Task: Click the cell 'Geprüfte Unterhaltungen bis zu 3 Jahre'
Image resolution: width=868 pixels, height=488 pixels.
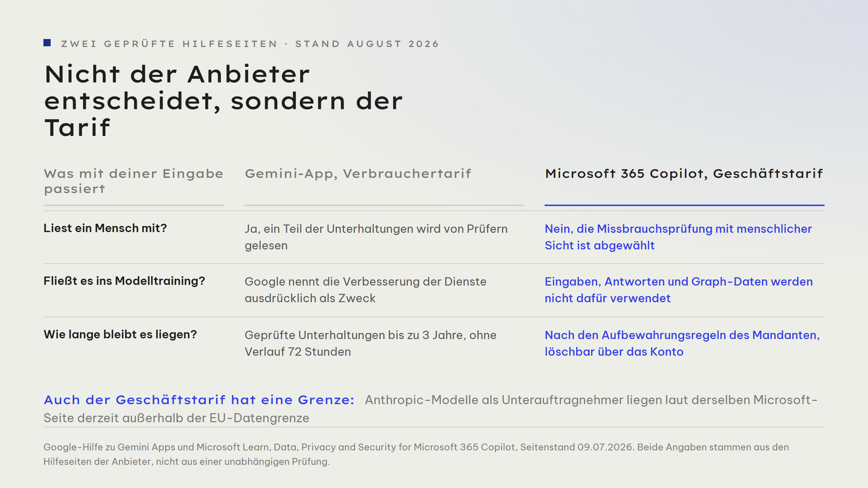Action: click(x=371, y=343)
